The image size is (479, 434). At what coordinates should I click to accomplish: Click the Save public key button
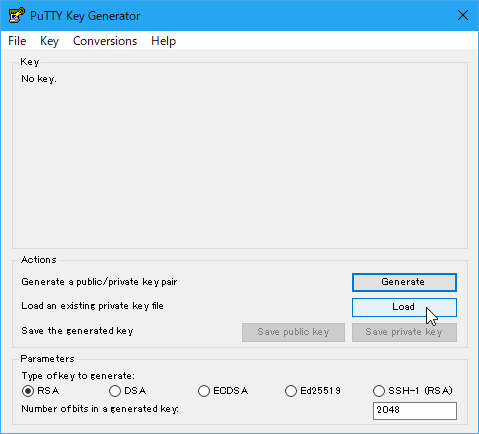click(x=293, y=332)
